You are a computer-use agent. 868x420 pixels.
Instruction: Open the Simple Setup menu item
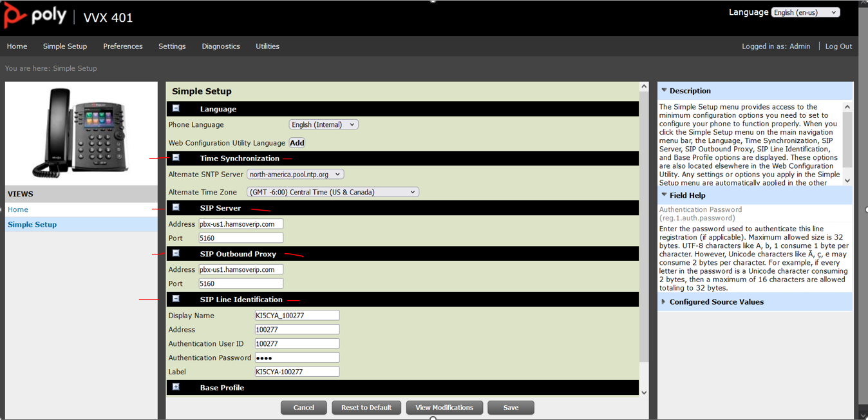(65, 46)
